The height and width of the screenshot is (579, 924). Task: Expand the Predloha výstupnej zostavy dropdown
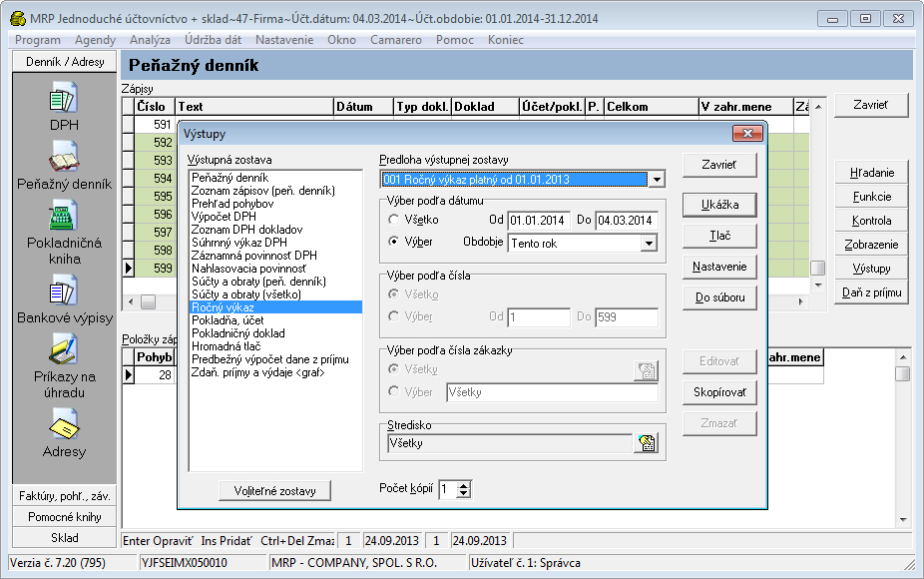tap(656, 180)
